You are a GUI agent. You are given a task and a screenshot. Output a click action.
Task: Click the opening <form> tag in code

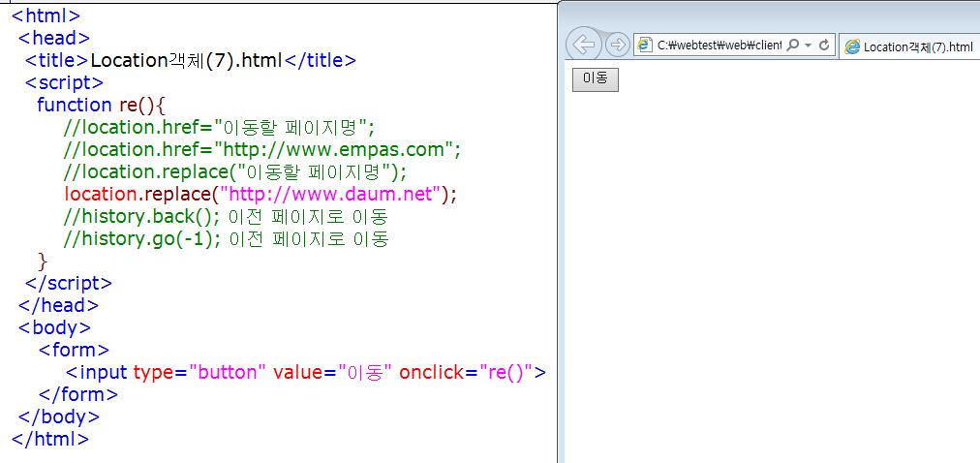tap(74, 350)
